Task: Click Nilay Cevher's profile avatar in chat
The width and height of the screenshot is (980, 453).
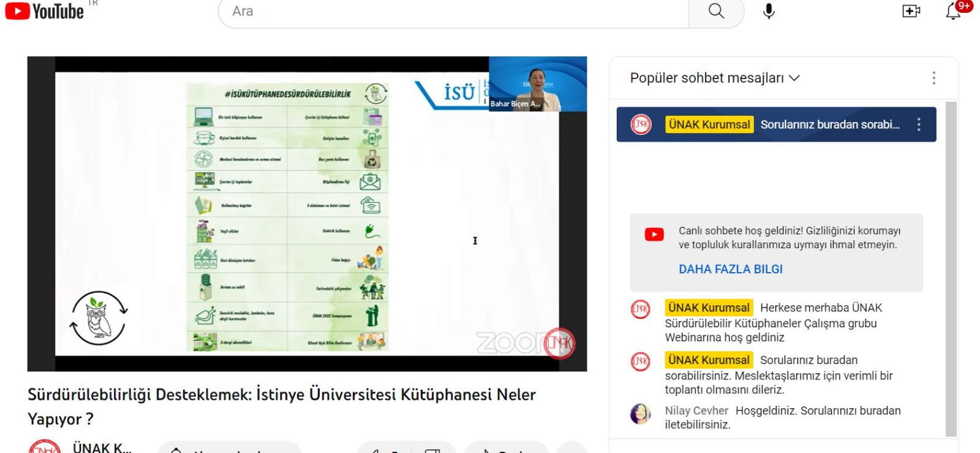Action: [x=641, y=414]
